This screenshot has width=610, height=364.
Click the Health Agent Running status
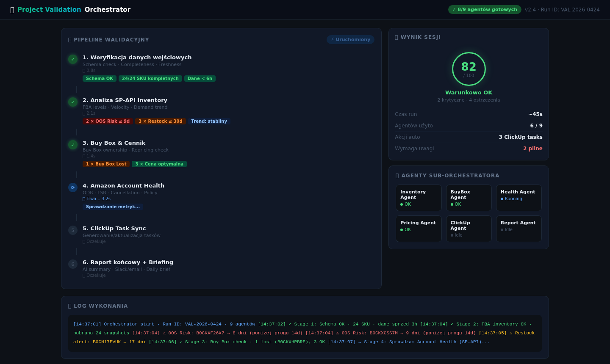pos(511,199)
